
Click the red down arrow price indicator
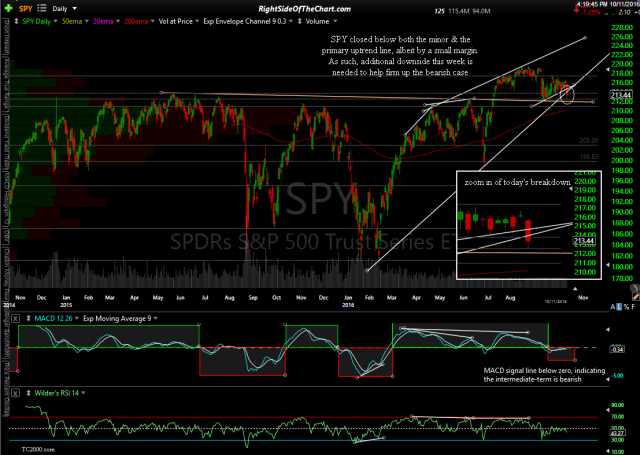pos(576,9)
